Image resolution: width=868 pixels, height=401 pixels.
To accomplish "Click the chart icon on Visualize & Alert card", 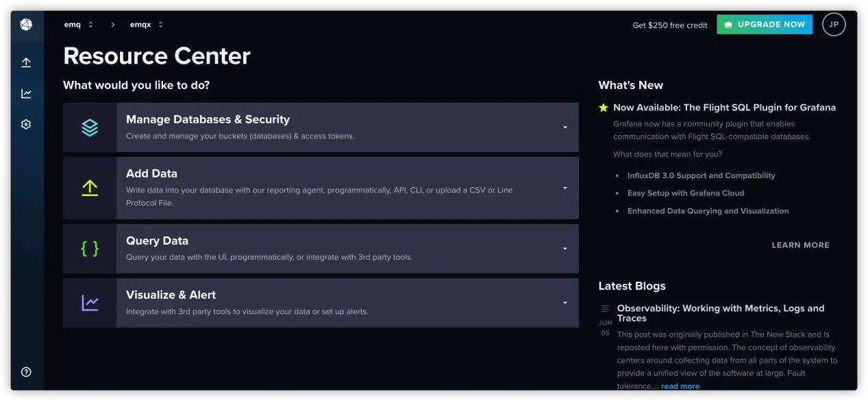I will coord(90,302).
